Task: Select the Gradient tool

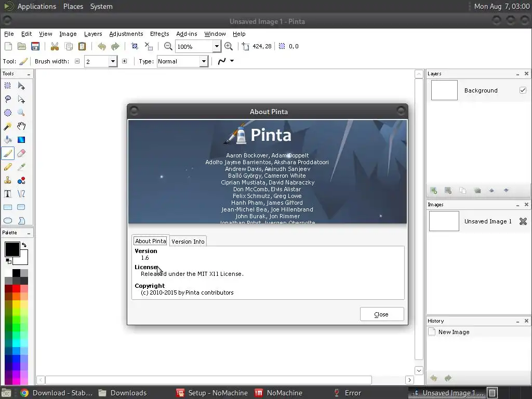Action: click(21, 140)
